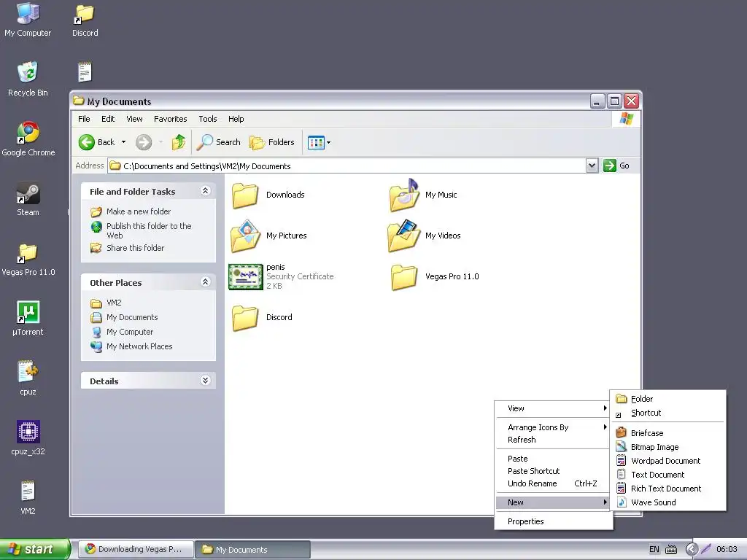Open the Discord shortcut on the desktop
The height and width of the screenshot is (560, 747).
point(85,19)
